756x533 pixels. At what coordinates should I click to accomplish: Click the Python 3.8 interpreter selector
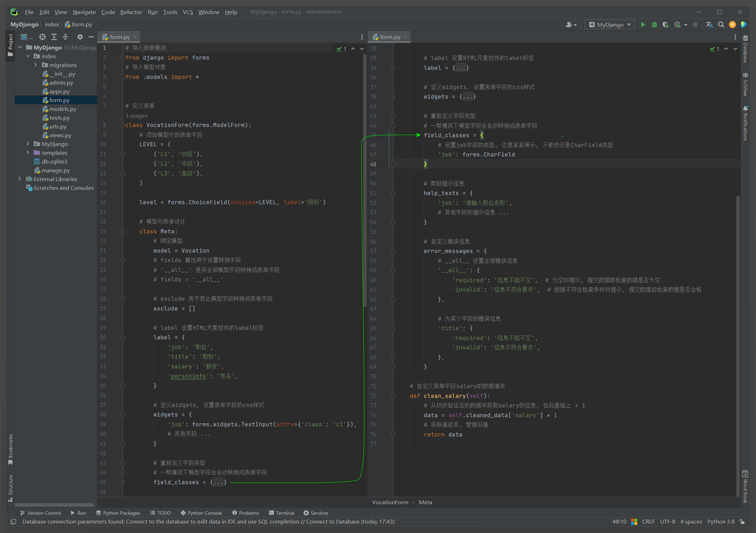coord(721,522)
